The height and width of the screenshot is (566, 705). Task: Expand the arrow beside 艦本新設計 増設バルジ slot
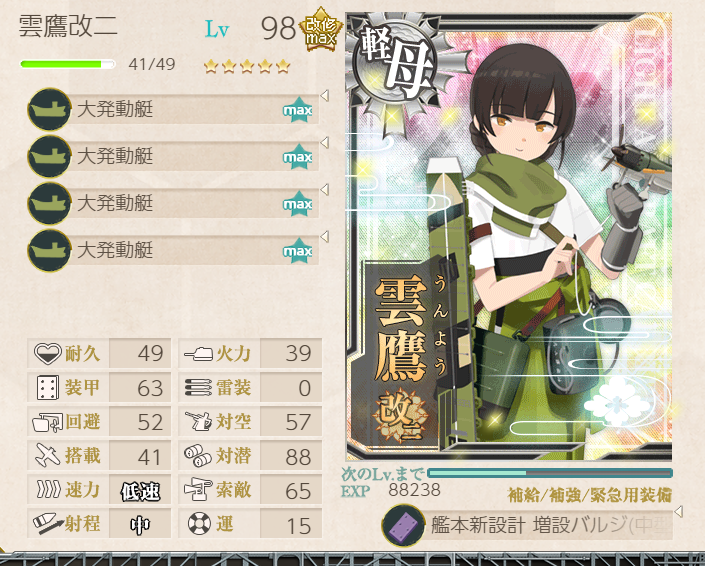tap(679, 511)
